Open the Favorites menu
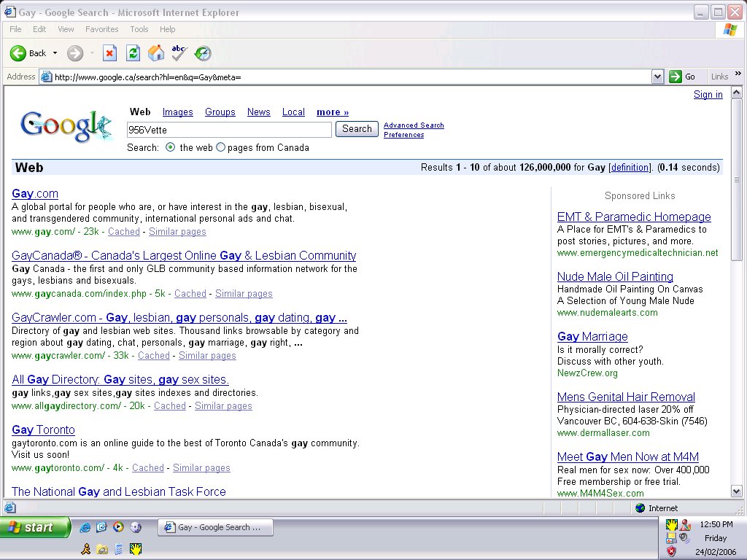This screenshot has height=560, width=747. [102, 29]
